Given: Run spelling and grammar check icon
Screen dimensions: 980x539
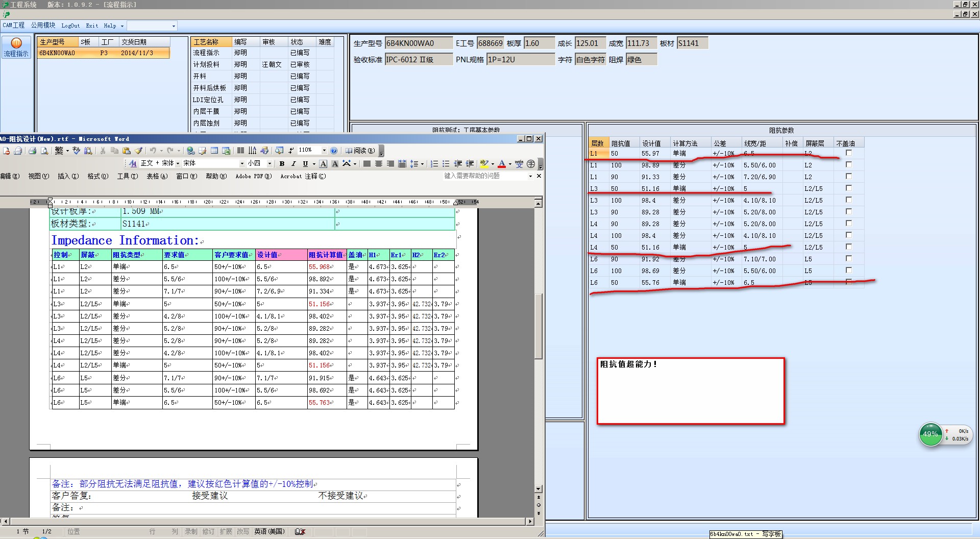Looking at the screenshot, I should point(76,151).
